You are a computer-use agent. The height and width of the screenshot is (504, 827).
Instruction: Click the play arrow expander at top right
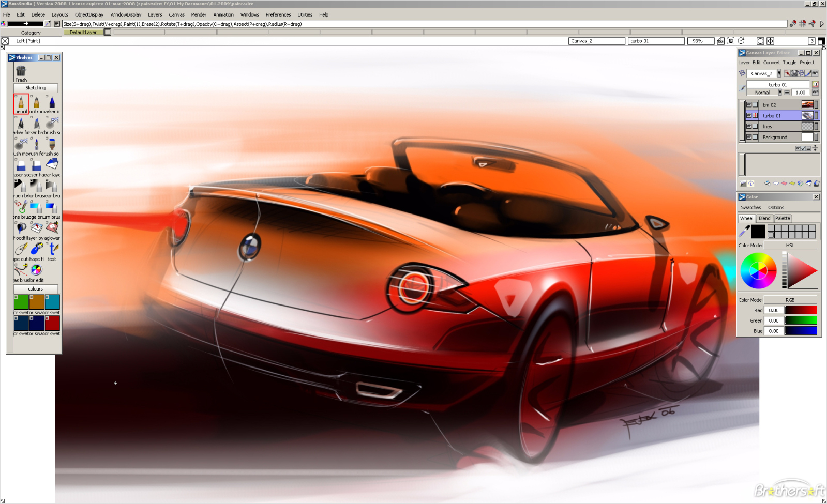click(x=822, y=24)
